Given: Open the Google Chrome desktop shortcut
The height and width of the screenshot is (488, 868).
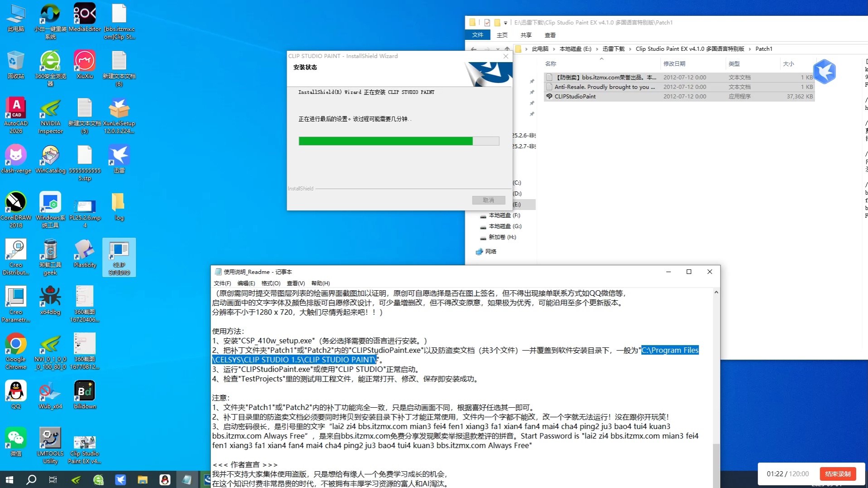Looking at the screenshot, I should pos(16,351).
